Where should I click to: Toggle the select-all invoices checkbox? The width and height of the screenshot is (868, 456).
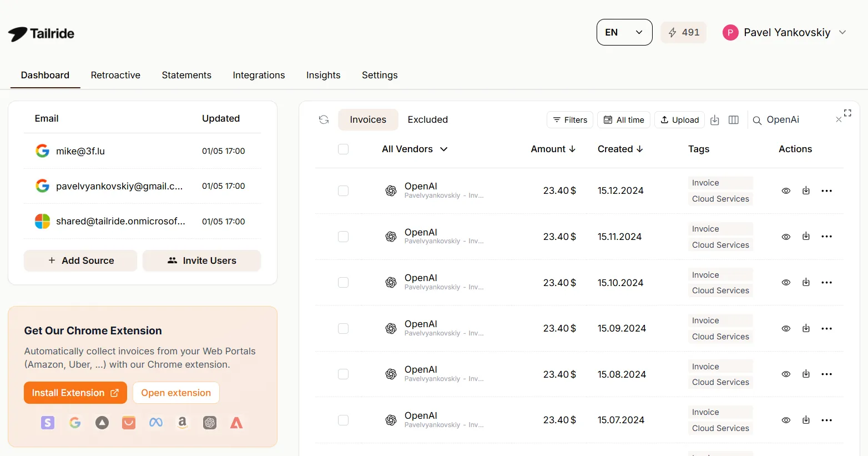click(x=344, y=149)
